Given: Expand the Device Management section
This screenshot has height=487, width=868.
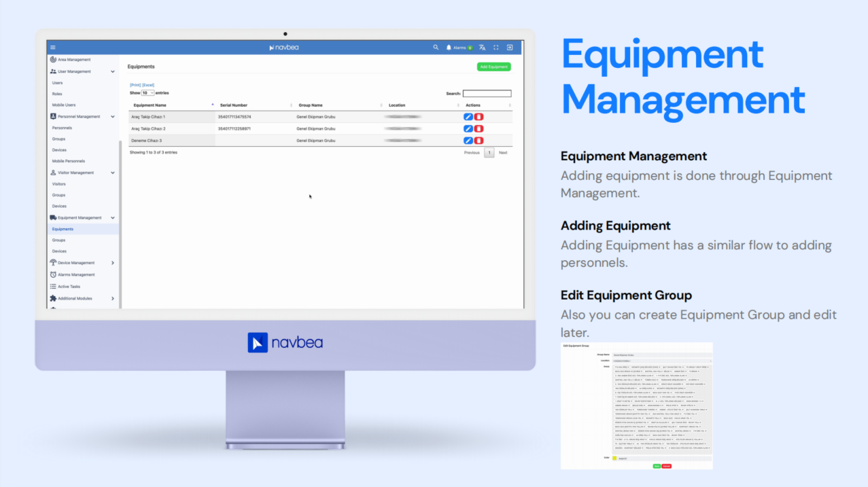Looking at the screenshot, I should tap(113, 263).
